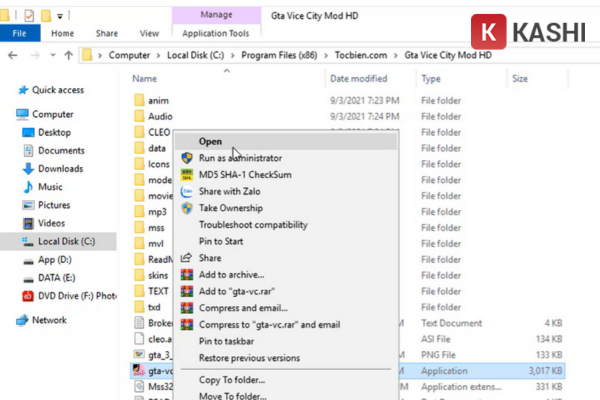600x400 pixels.
Task: Click the WinRAR icon beside Add to archive
Action: (186, 274)
